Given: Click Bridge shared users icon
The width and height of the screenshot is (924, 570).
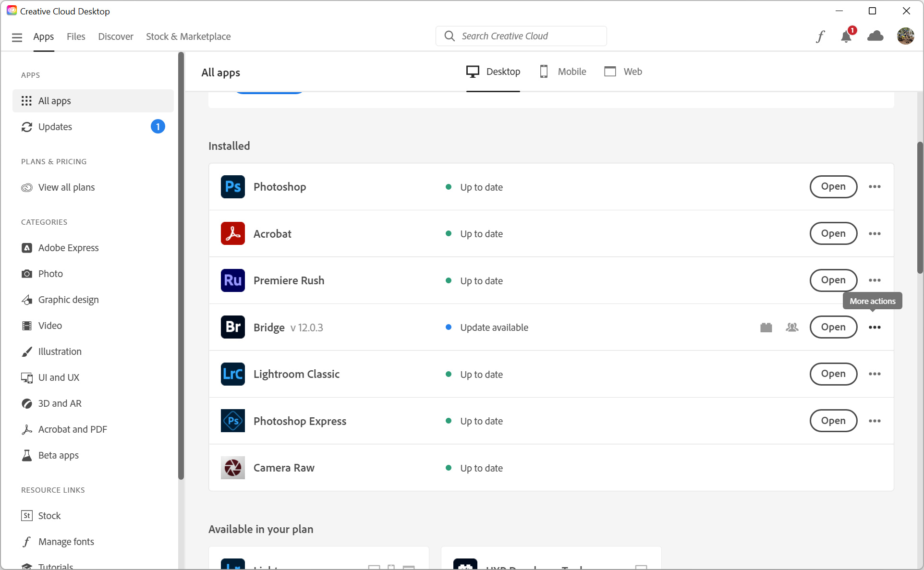Looking at the screenshot, I should (791, 327).
